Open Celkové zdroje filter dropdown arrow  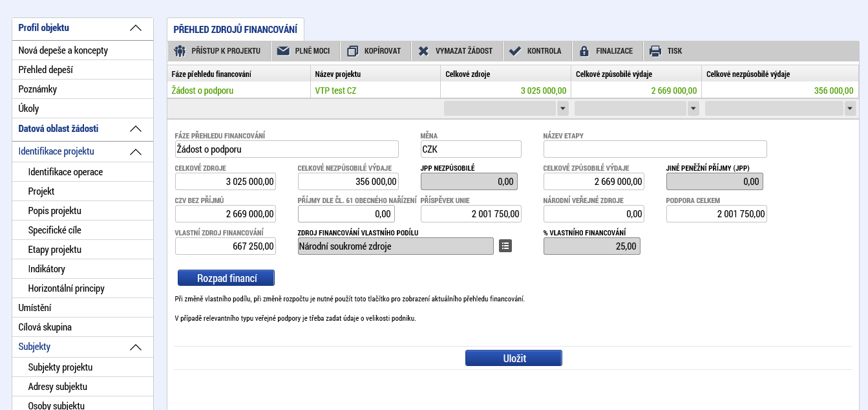click(x=562, y=109)
